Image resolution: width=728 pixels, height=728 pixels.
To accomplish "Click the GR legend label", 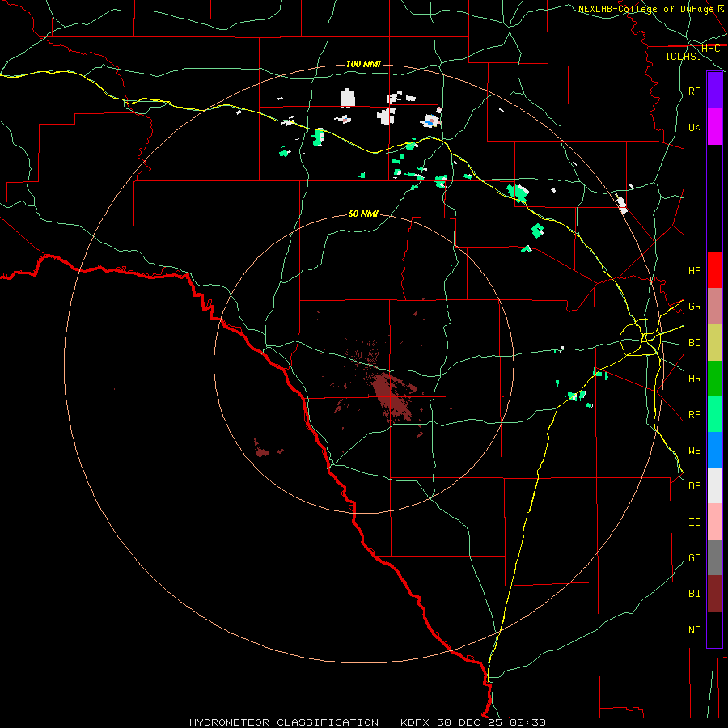I will [694, 307].
